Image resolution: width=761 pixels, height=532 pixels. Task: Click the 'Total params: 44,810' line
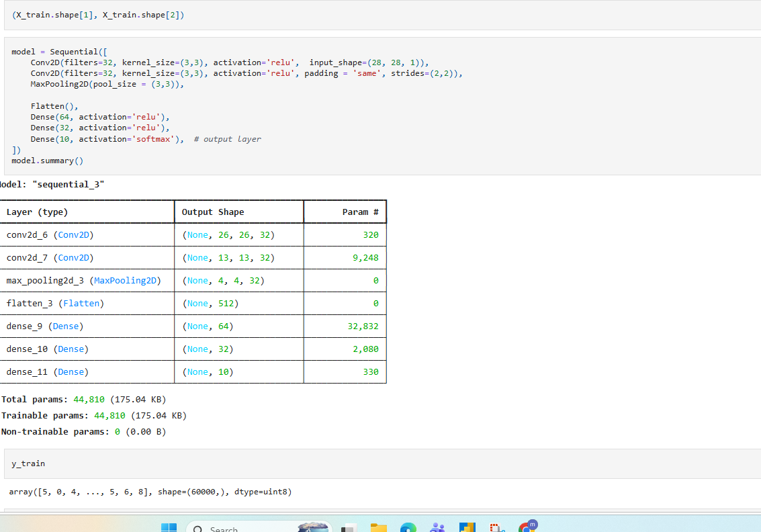click(83, 400)
